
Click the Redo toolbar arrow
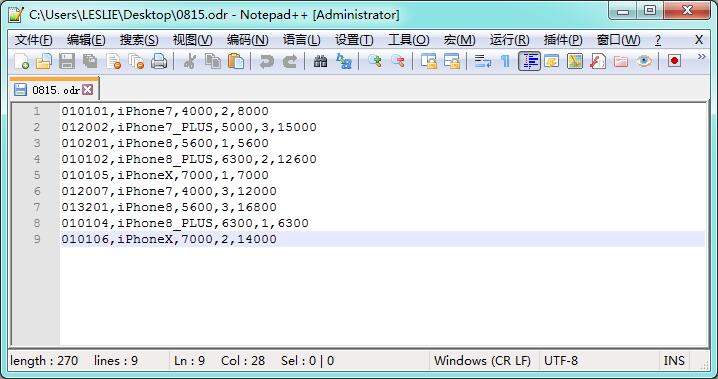[289, 61]
